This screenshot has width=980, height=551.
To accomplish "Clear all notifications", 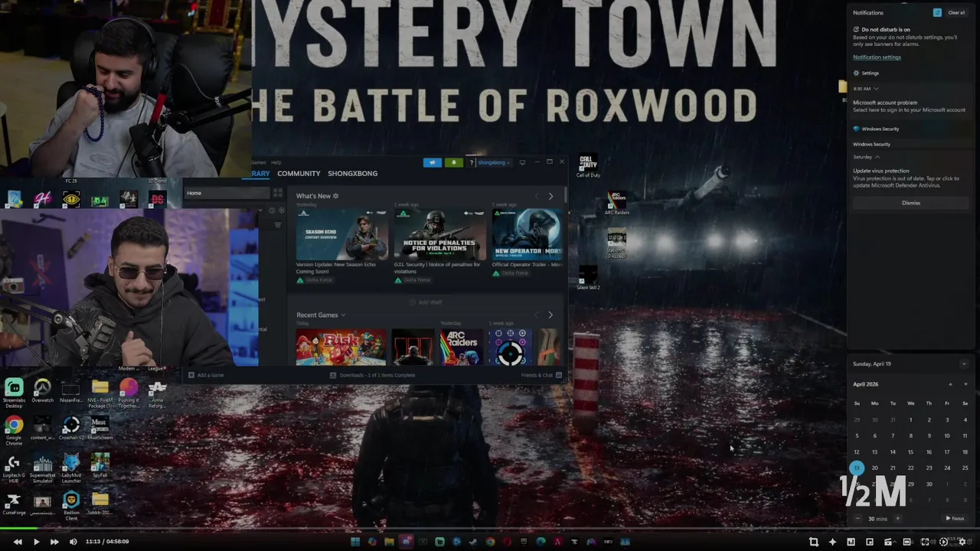I will point(956,12).
